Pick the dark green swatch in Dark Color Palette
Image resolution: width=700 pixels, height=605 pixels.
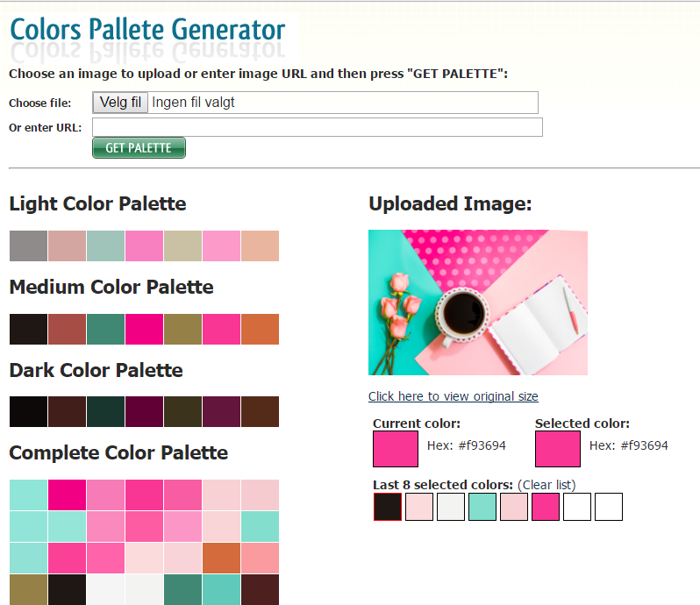pos(106,412)
